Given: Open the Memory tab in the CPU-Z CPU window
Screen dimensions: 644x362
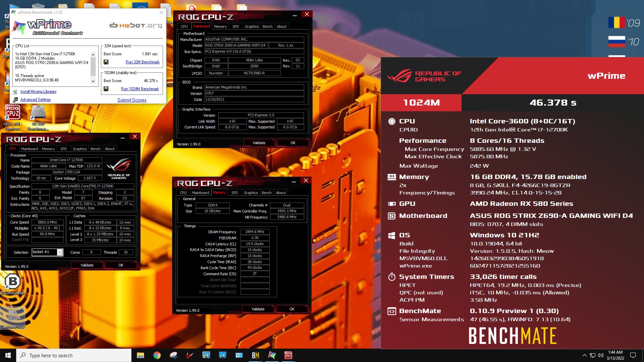Looking at the screenshot, I should pos(48,149).
